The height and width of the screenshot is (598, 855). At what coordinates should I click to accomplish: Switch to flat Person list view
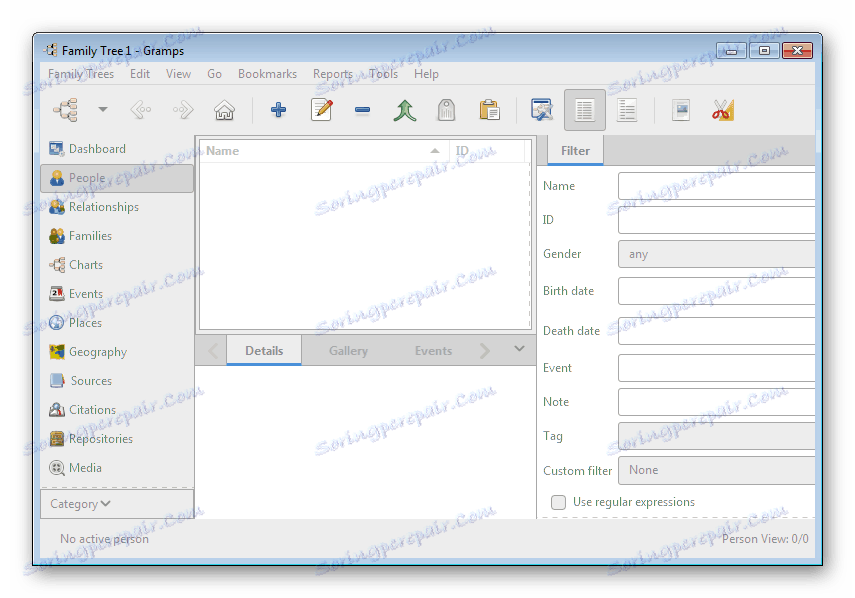coord(585,110)
